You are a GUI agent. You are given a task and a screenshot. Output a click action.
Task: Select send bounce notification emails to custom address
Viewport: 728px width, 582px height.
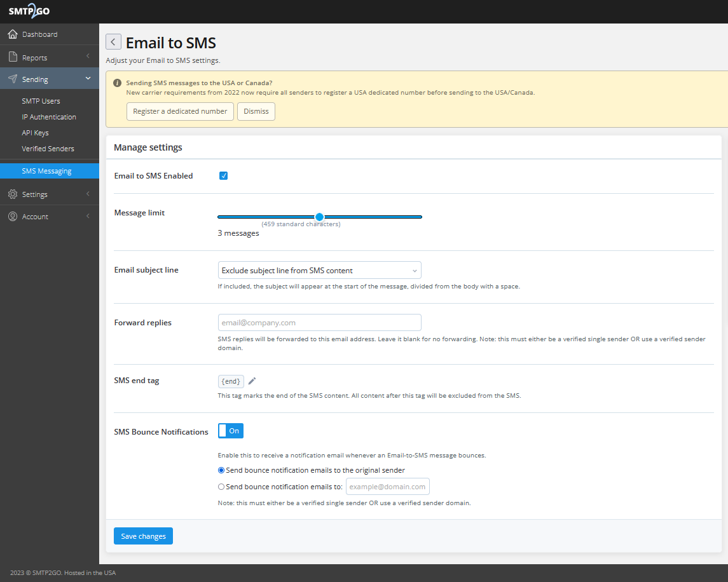221,487
